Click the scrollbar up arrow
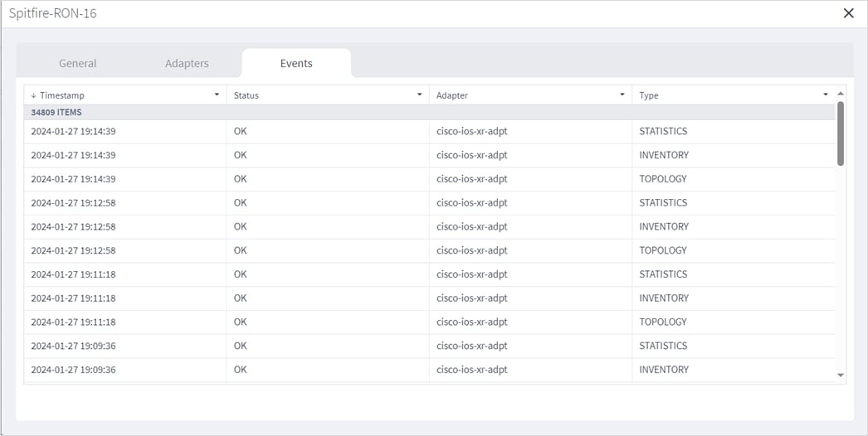 (841, 94)
